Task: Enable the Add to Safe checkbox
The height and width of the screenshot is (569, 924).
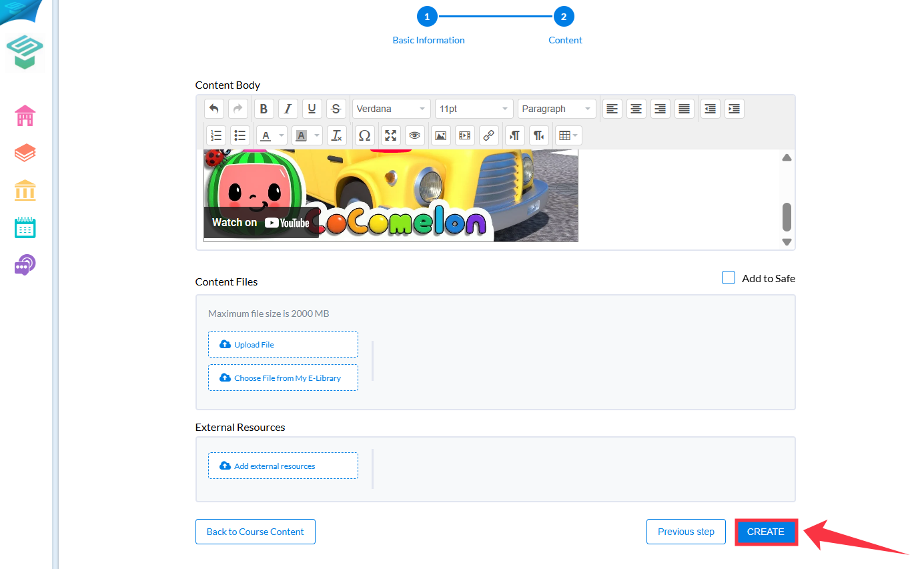Action: (729, 277)
